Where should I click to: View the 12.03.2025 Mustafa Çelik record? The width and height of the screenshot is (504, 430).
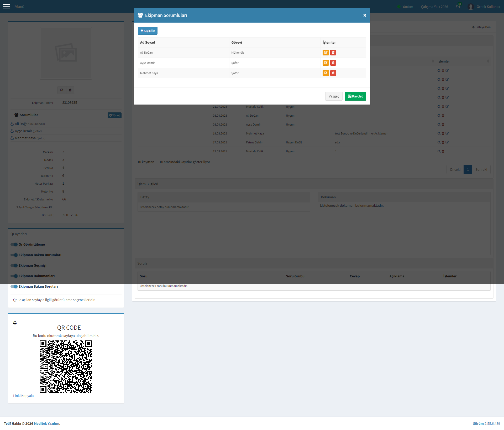click(x=439, y=151)
